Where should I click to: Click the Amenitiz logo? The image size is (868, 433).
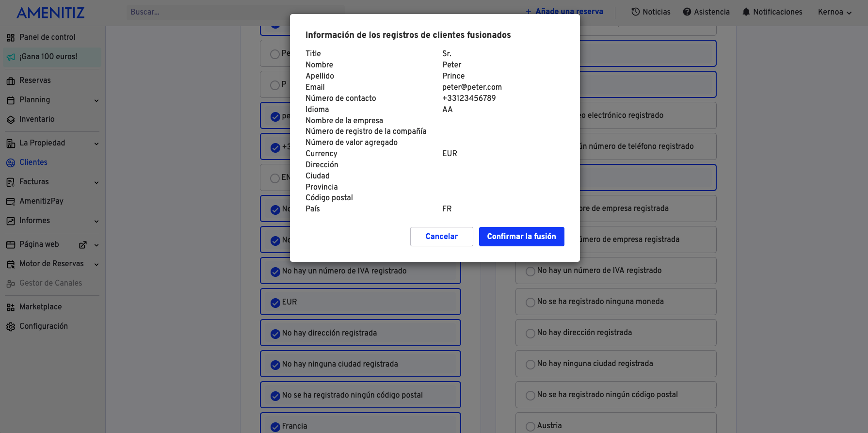click(50, 13)
